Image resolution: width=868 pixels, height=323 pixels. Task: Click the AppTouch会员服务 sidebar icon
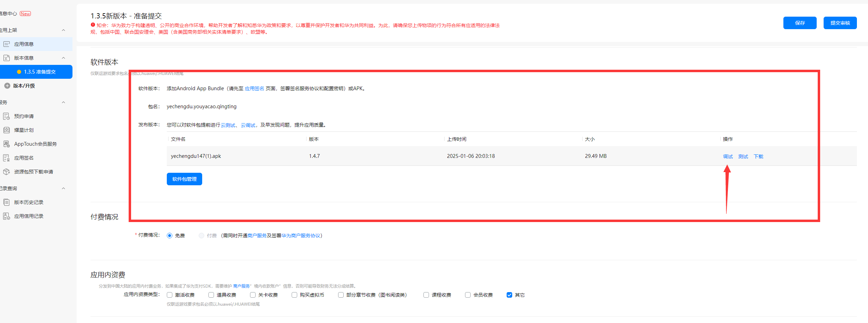7,144
